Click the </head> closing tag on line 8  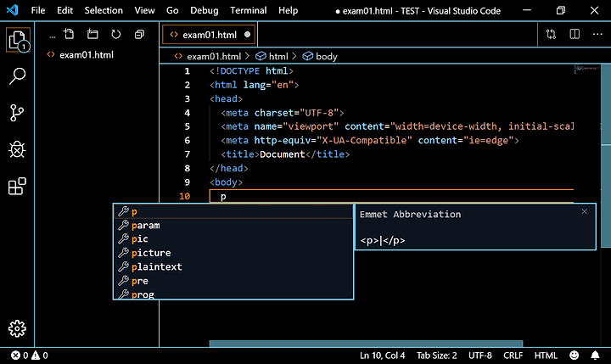click(x=229, y=168)
